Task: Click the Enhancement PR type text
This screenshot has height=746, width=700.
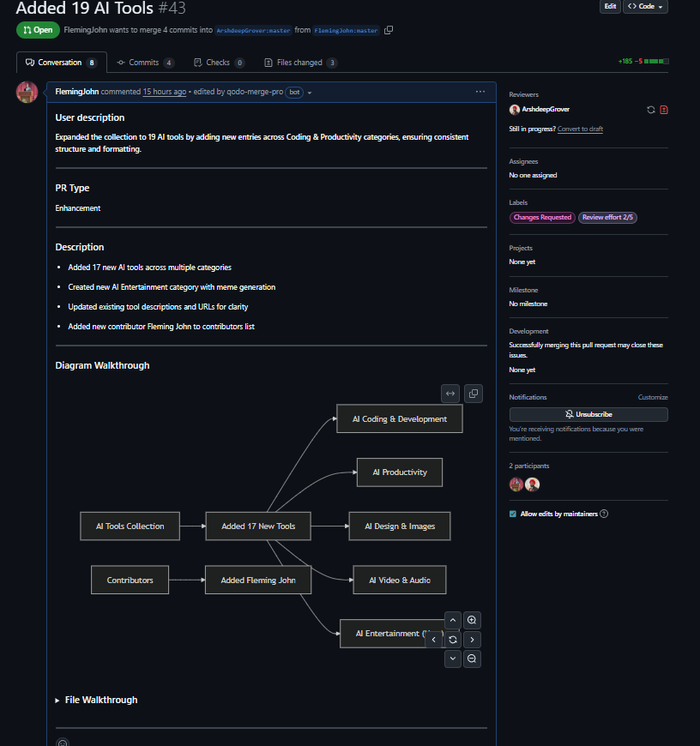Action: 77,208
